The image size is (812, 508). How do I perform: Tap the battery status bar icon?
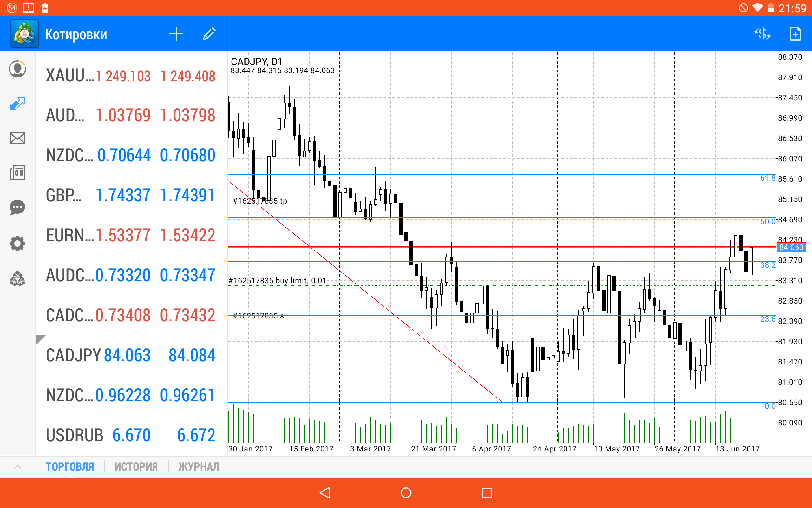tap(771, 8)
